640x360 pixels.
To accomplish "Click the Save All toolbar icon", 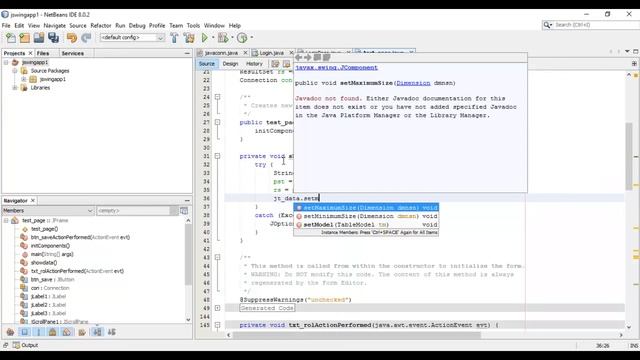I will [x=53, y=38].
